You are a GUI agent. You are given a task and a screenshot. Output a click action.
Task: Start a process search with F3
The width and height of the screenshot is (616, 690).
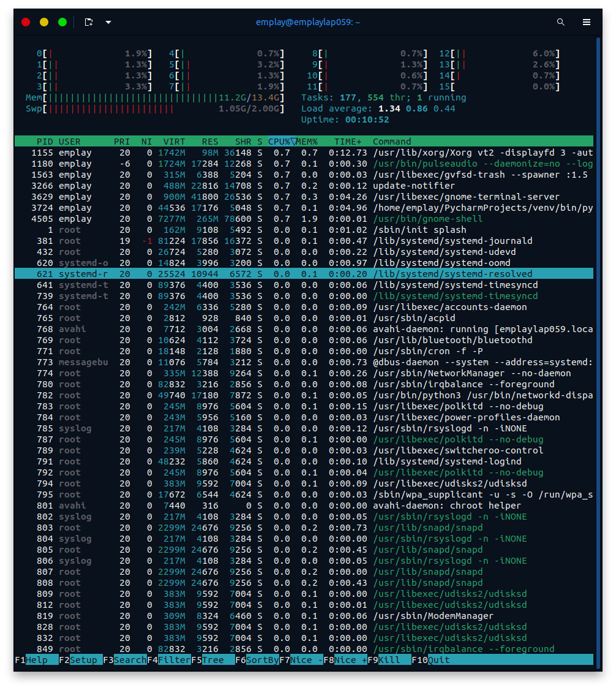pos(126,660)
